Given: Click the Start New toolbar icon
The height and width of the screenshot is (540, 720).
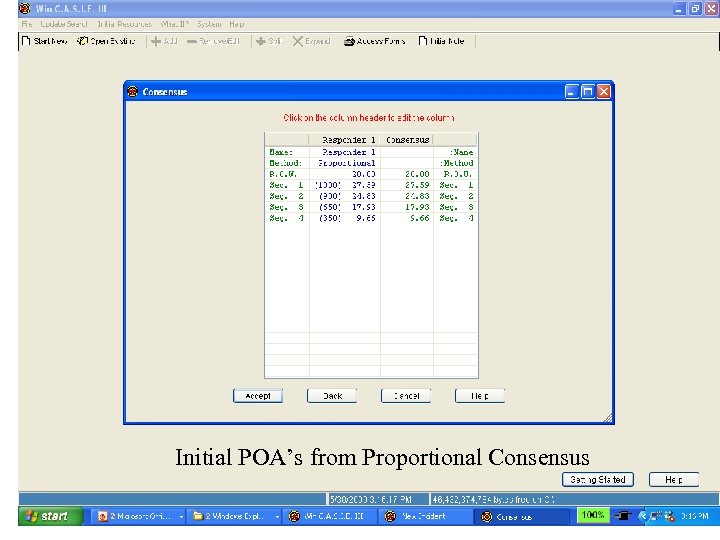Looking at the screenshot, I should pyautogui.click(x=26, y=41).
